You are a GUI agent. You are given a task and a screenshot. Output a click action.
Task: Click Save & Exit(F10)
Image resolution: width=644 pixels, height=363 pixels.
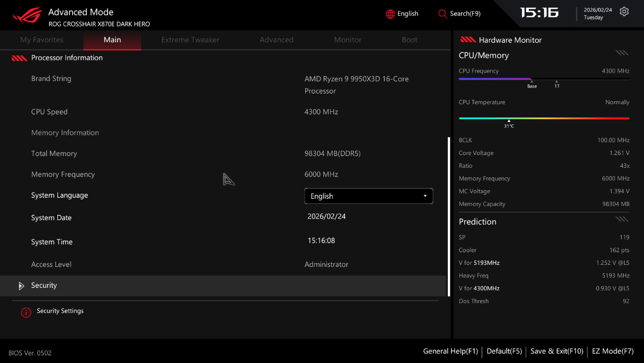[x=557, y=351]
